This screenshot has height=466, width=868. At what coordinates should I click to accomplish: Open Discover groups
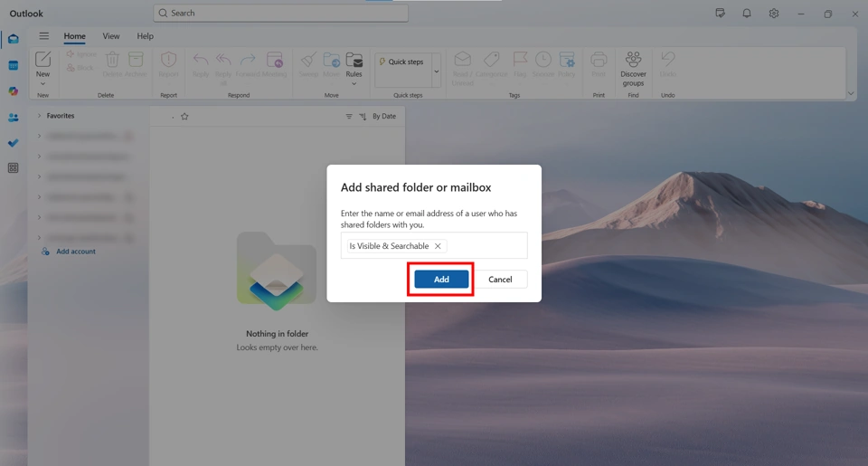[633, 69]
